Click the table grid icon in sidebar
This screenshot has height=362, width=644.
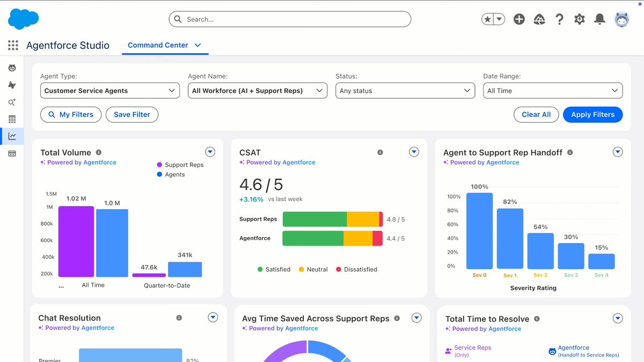tap(12, 119)
